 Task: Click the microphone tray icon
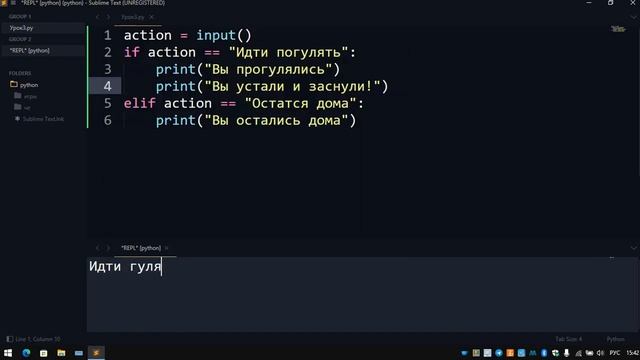coord(567,353)
